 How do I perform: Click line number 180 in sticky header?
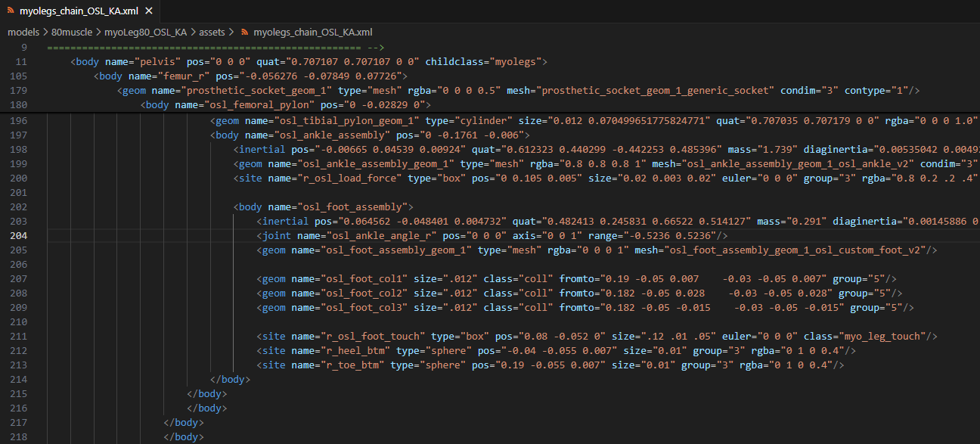19,105
